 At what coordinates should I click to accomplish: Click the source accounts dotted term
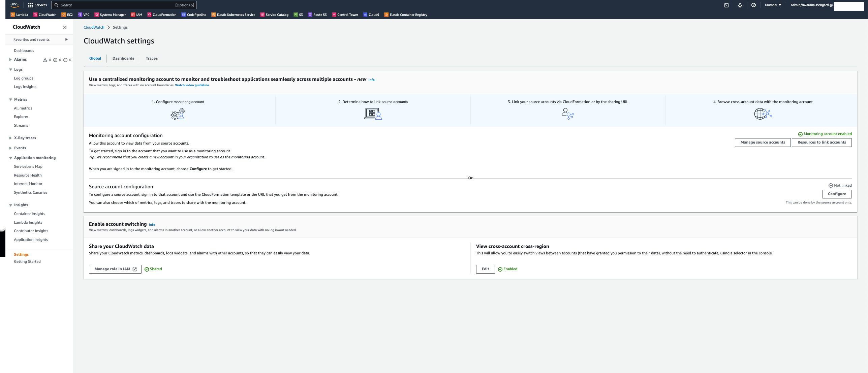pos(395,102)
